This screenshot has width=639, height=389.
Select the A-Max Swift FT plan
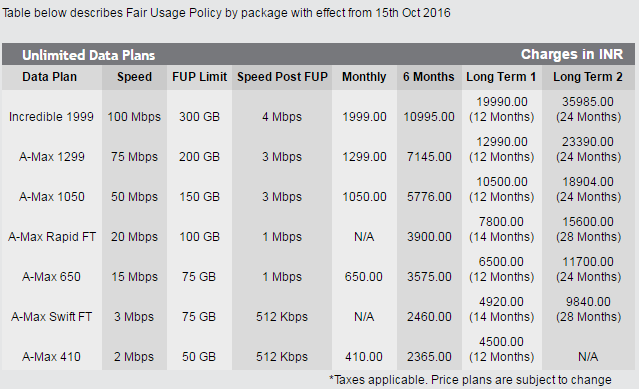coord(51,316)
